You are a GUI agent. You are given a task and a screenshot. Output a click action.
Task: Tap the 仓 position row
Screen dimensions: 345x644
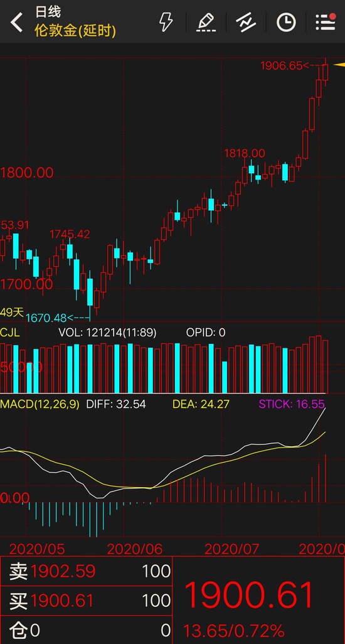(x=86, y=630)
